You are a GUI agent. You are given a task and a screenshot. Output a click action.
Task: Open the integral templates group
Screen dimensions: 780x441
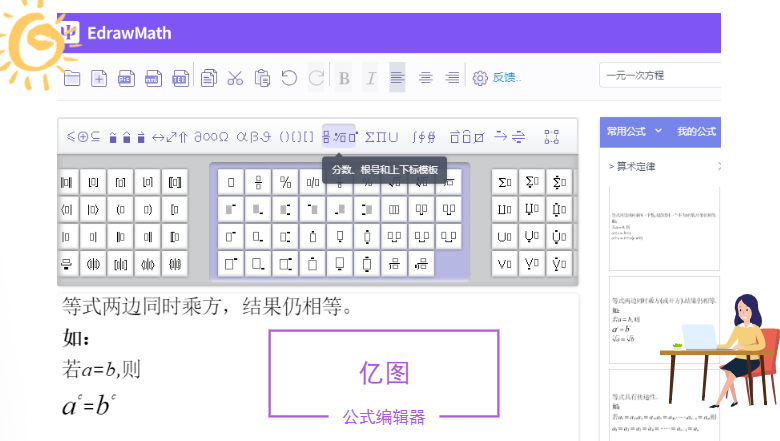click(424, 137)
